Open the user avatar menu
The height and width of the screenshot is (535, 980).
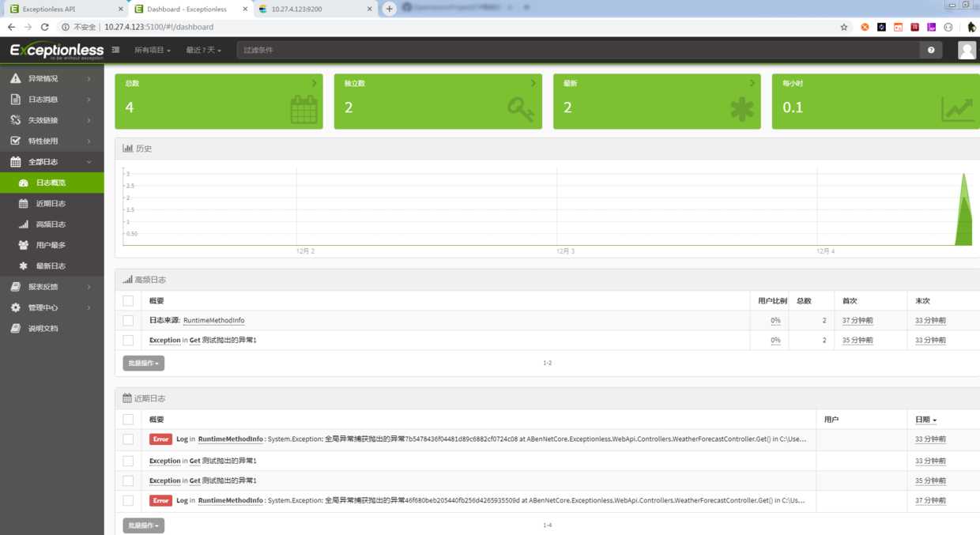pyautogui.click(x=967, y=50)
